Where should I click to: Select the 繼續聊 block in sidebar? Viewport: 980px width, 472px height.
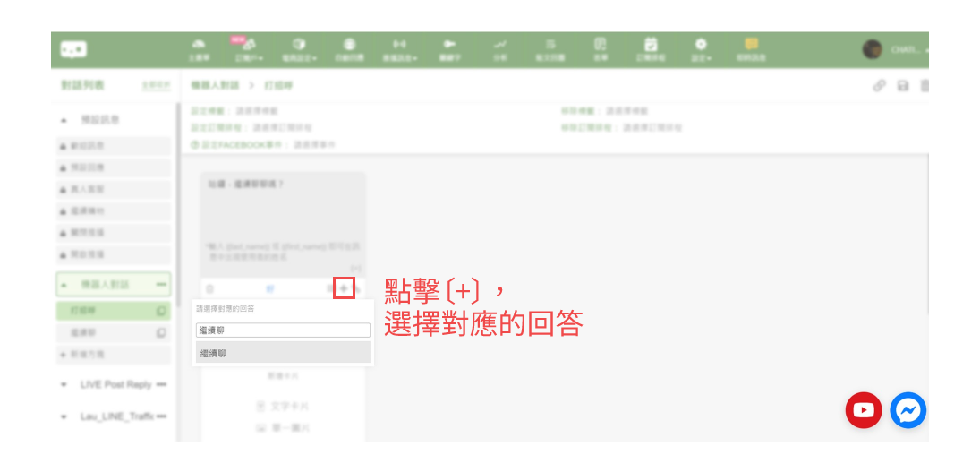point(113,332)
